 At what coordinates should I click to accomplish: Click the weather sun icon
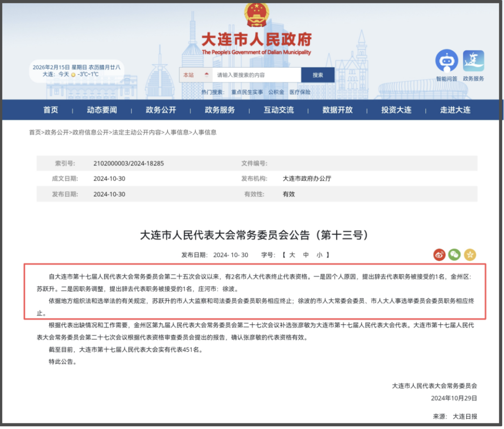point(73,74)
